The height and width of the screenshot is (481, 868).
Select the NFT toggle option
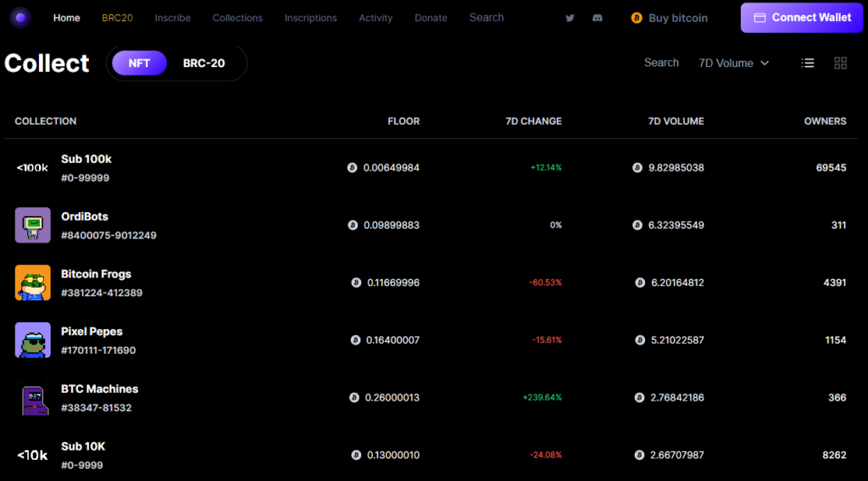tap(139, 63)
